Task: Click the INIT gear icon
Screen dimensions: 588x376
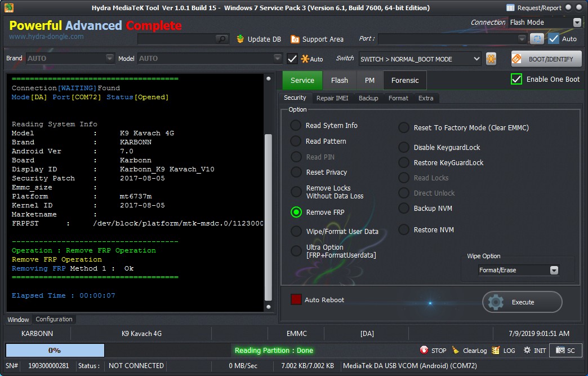Action: [x=527, y=350]
